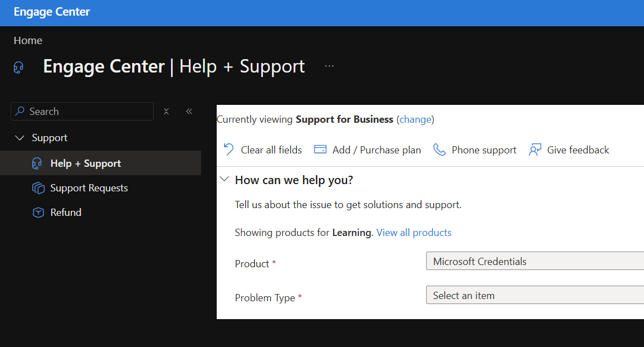Click the Product field label
This screenshot has width=644, height=347.
(x=252, y=263)
